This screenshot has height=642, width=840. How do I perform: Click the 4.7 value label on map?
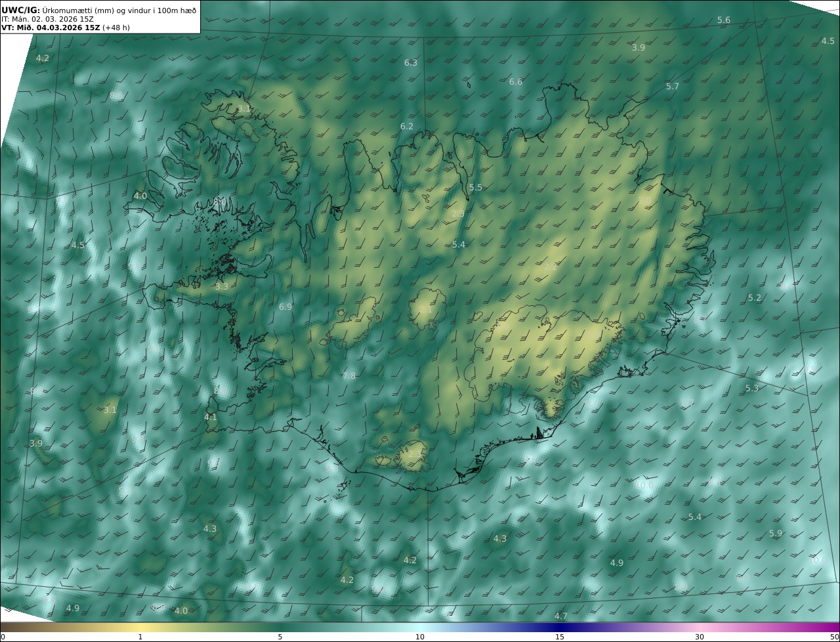coord(561,616)
